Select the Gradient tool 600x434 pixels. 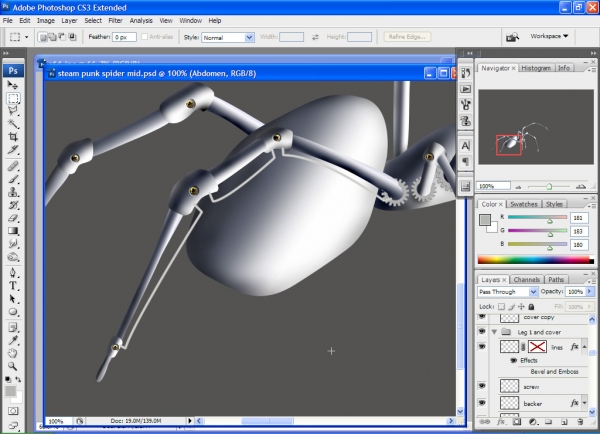pos(13,231)
